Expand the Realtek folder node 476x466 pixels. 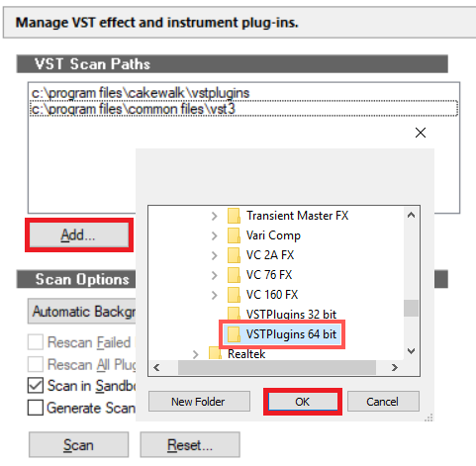pos(196,354)
